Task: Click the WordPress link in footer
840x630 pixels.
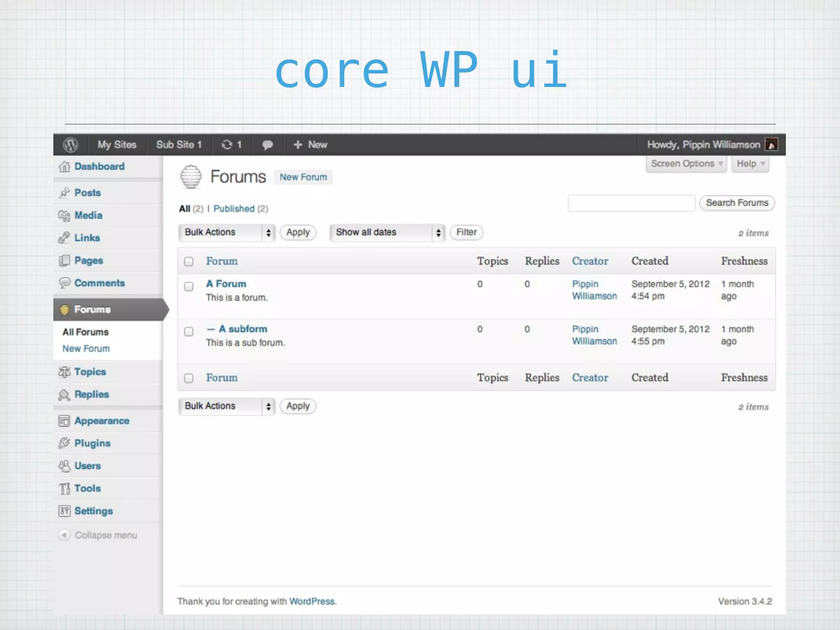Action: [312, 602]
